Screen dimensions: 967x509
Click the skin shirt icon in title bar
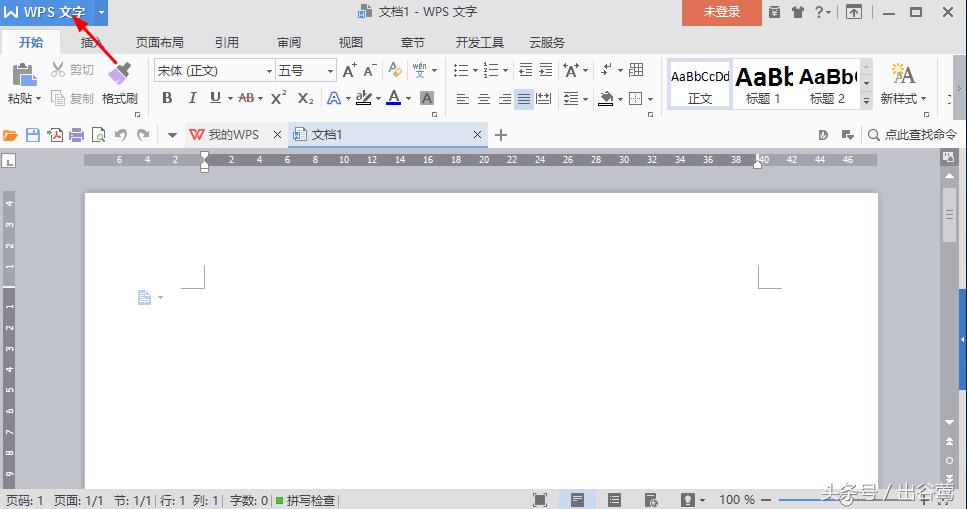tap(798, 12)
